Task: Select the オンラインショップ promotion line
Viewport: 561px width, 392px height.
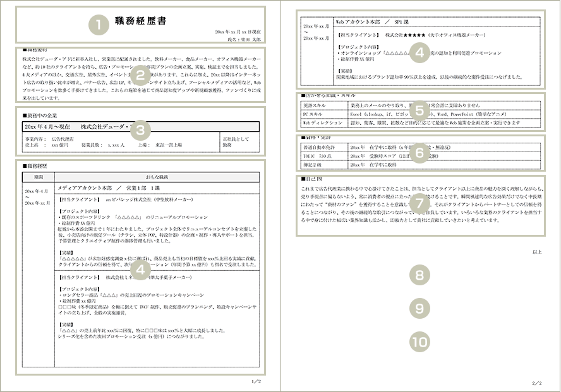Action: [x=419, y=53]
